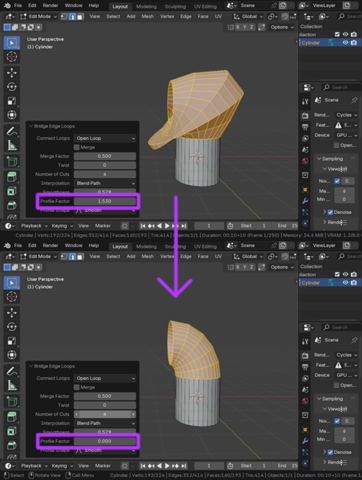Toggle Cylinder eye visibility in upper outliner
The width and height of the screenshot is (362, 480).
click(345, 43)
